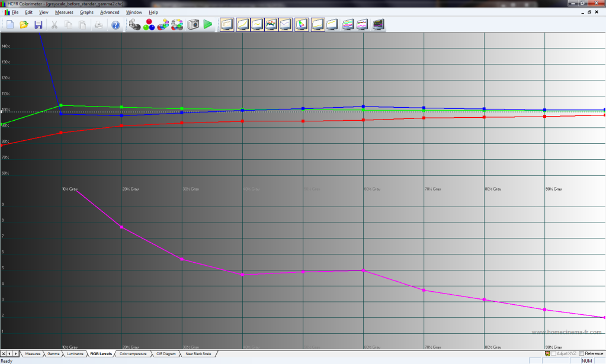Screen dimensions: 606x364
Task: Click the Paste clipboard icon
Action: (82, 25)
